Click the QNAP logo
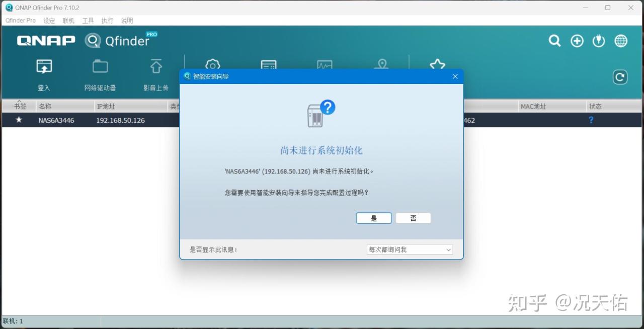Screen dimensions: 644x329 pyautogui.click(x=46, y=41)
